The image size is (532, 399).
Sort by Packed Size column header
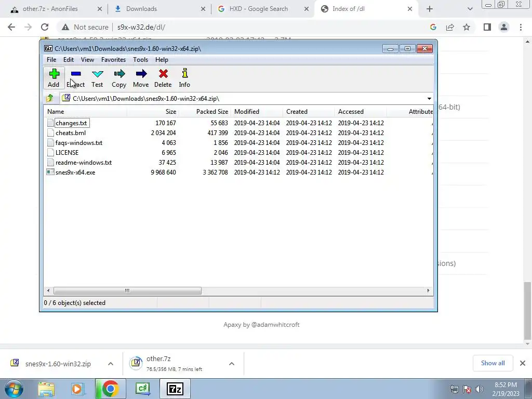205,112
